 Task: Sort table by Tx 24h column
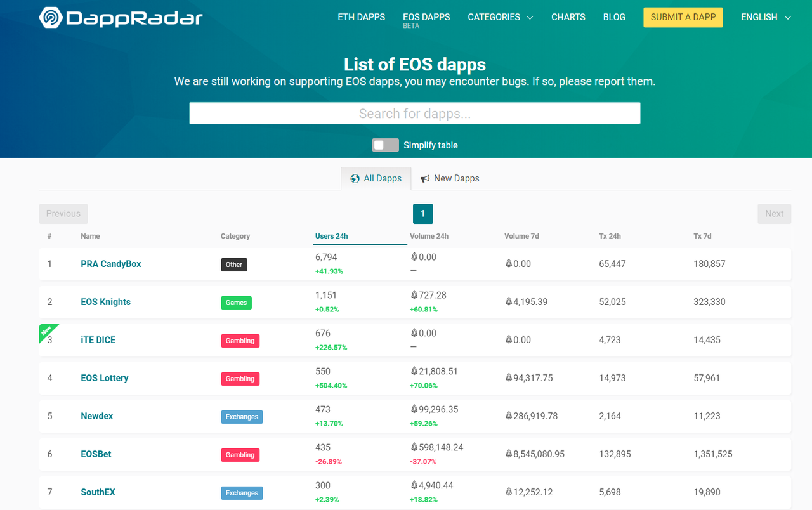610,236
